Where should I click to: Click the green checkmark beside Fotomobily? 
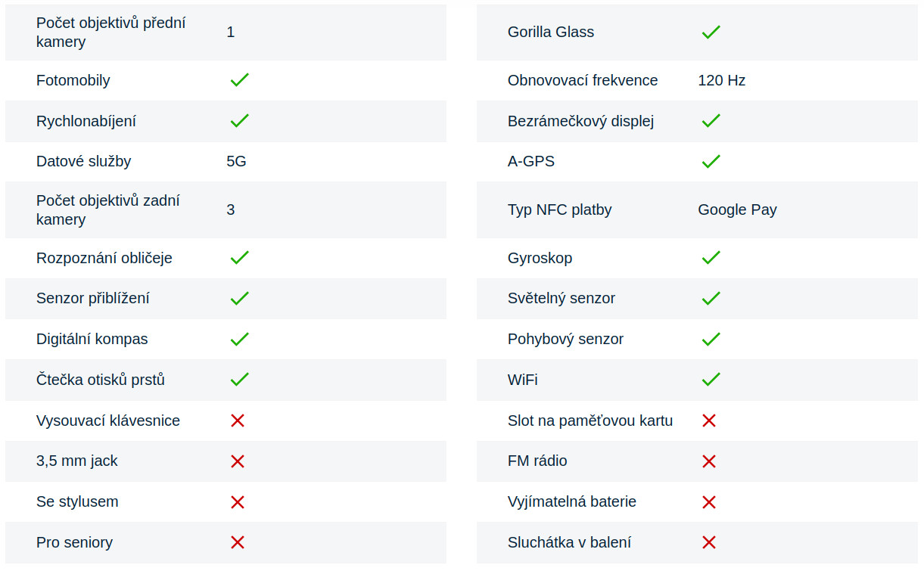coord(239,80)
